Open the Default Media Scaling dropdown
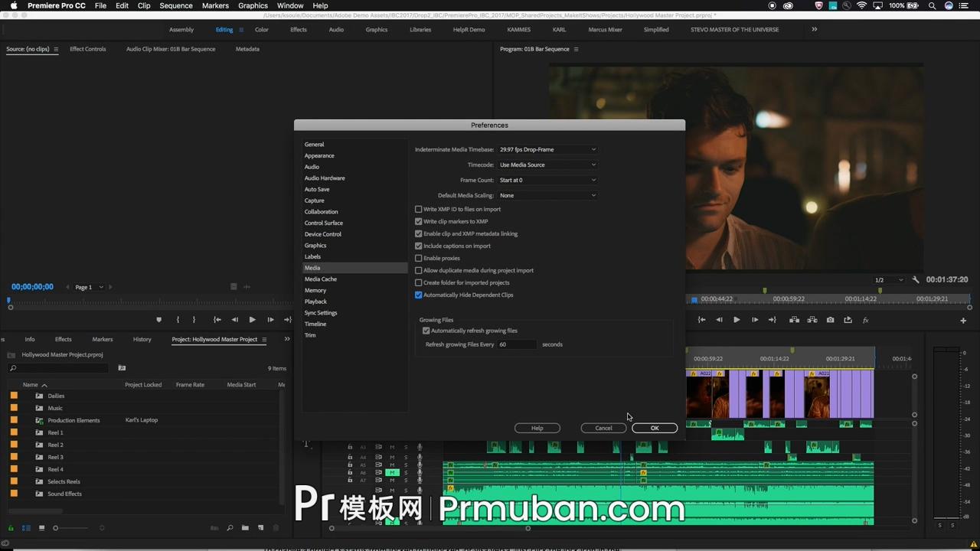 (547, 195)
